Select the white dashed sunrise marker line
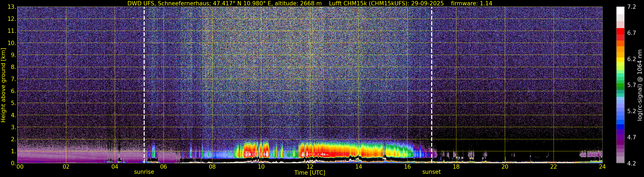This screenshot has height=177, width=644. pos(144,85)
